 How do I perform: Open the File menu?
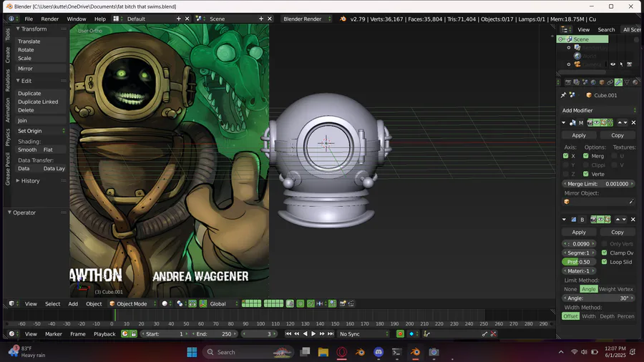[x=29, y=19]
